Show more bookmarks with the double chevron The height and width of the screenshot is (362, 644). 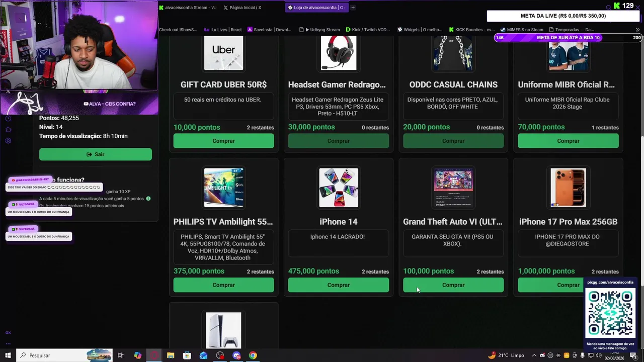[637, 30]
